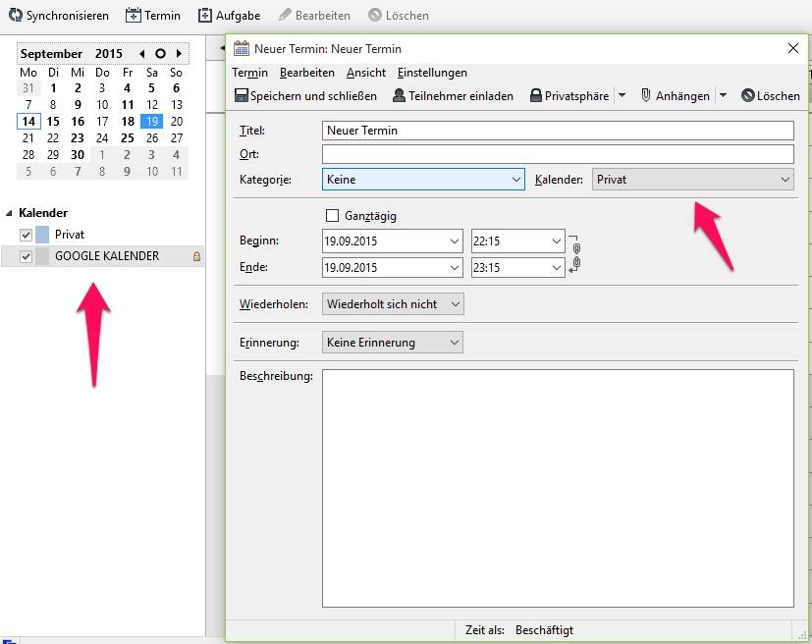Click the Anhängen paperclip icon
The height and width of the screenshot is (644, 812).
click(x=646, y=96)
